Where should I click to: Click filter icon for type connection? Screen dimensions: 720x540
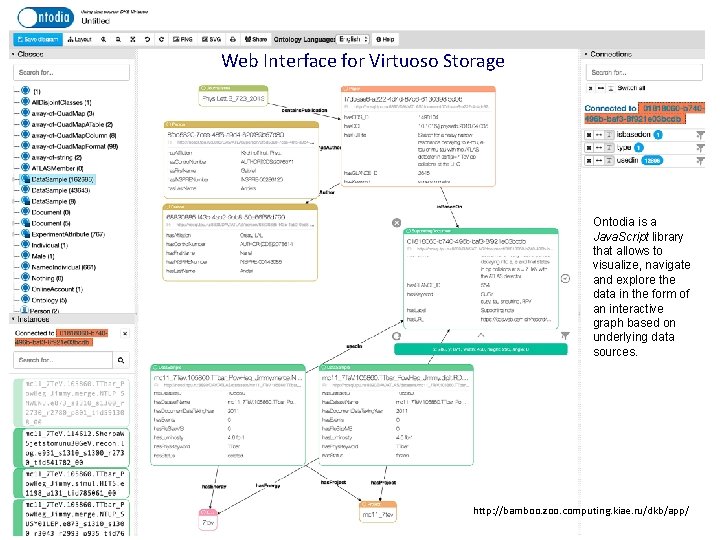[x=700, y=147]
